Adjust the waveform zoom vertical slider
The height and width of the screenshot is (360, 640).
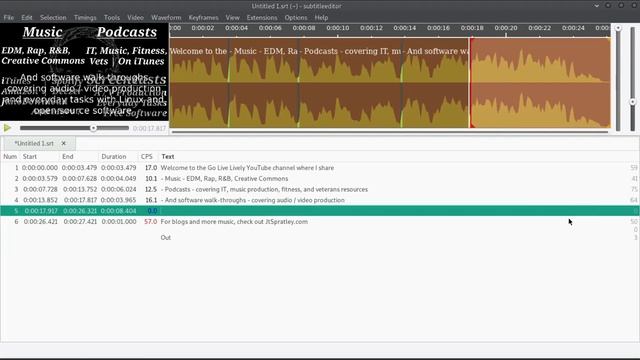click(x=618, y=78)
